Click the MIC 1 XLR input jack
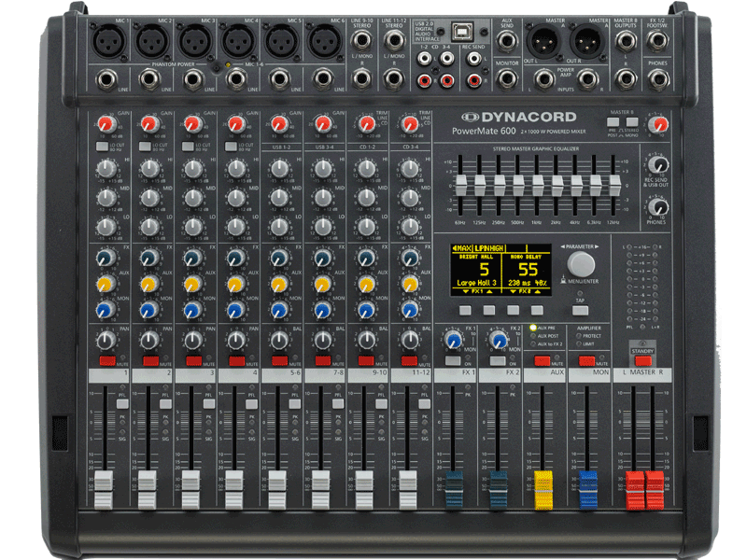Screen dimensions: 747x560 click(107, 41)
